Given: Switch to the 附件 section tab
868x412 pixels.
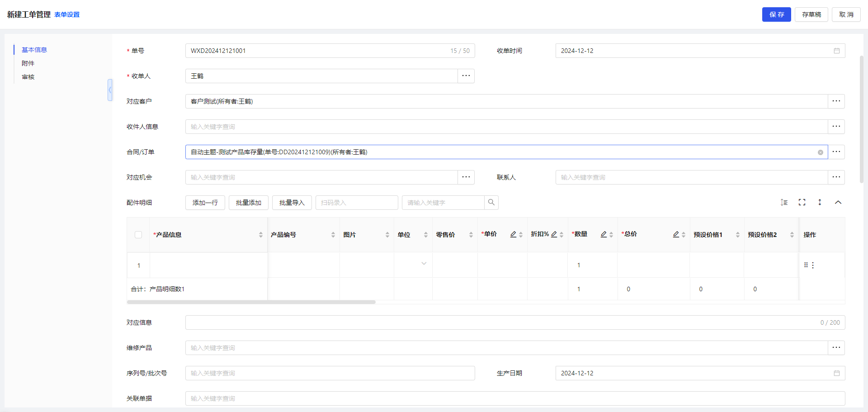Looking at the screenshot, I should click(28, 63).
